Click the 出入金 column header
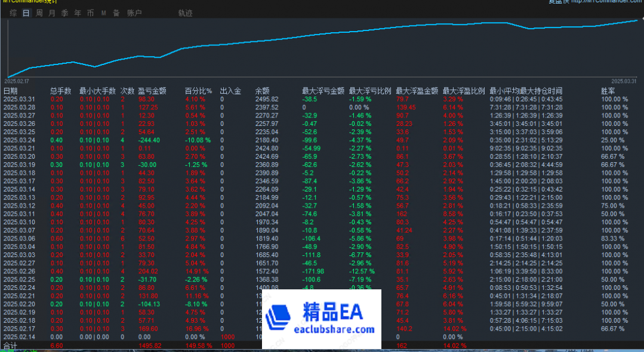The height and width of the screenshot is (352, 644). tap(231, 91)
